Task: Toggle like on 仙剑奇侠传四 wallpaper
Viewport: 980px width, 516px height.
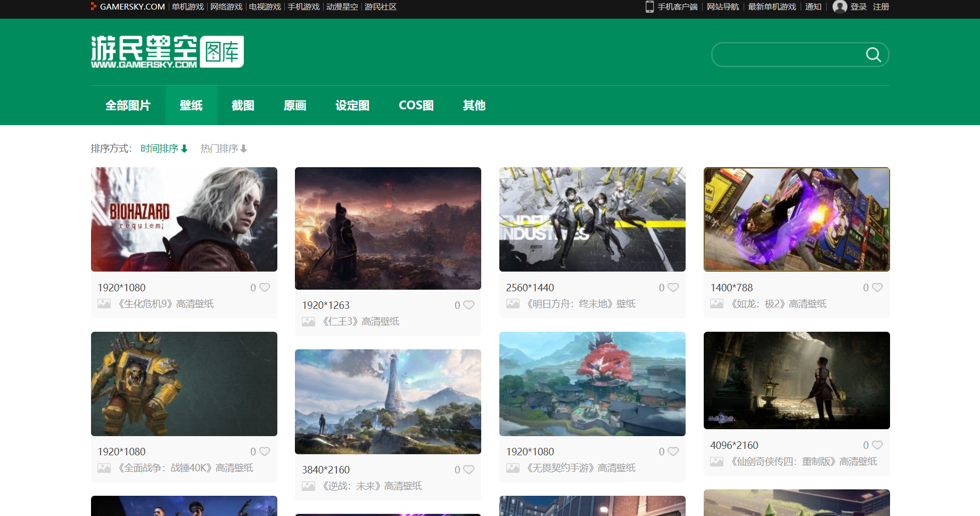Action: click(877, 445)
